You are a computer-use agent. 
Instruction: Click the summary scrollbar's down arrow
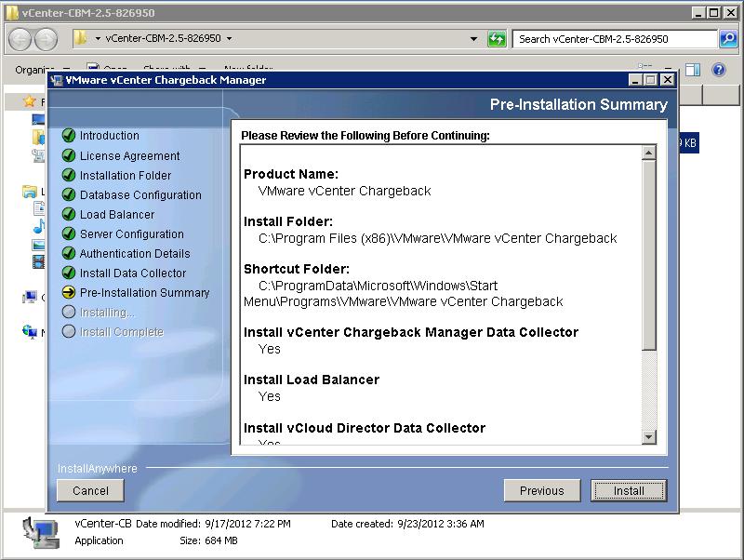click(648, 436)
